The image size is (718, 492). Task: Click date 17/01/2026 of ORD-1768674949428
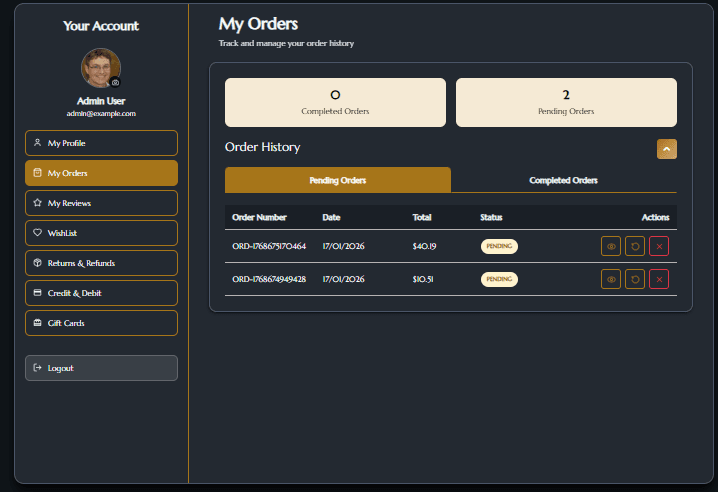[343, 279]
